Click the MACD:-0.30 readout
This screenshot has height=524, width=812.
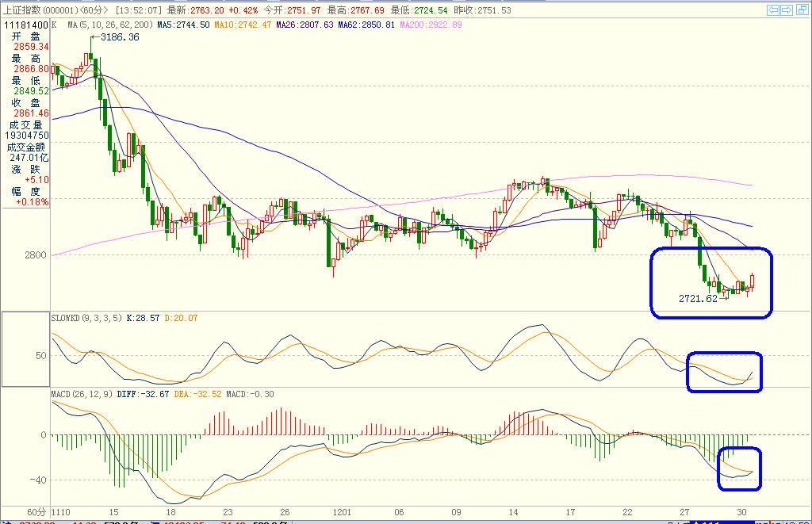pos(250,394)
